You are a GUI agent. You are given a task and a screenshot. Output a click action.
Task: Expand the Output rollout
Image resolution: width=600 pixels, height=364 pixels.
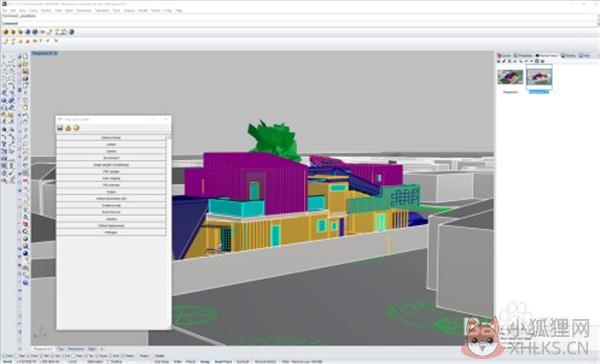pyautogui.click(x=111, y=192)
